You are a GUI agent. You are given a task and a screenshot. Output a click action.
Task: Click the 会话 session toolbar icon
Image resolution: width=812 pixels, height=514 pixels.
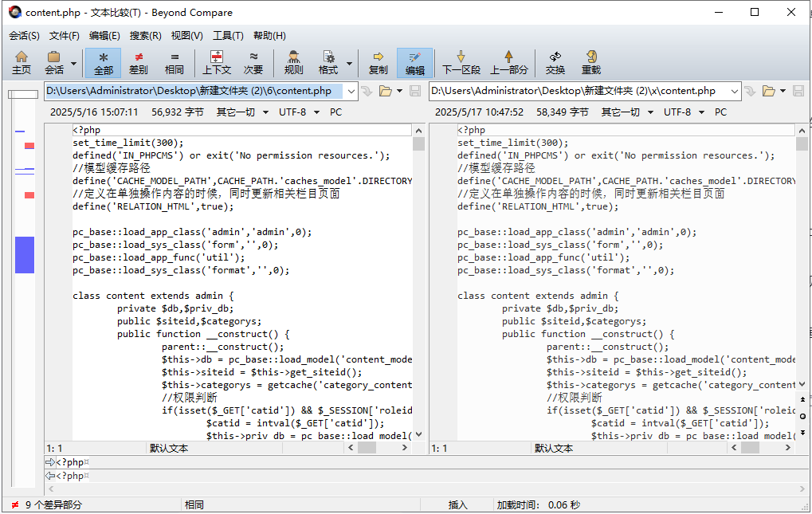pos(54,63)
